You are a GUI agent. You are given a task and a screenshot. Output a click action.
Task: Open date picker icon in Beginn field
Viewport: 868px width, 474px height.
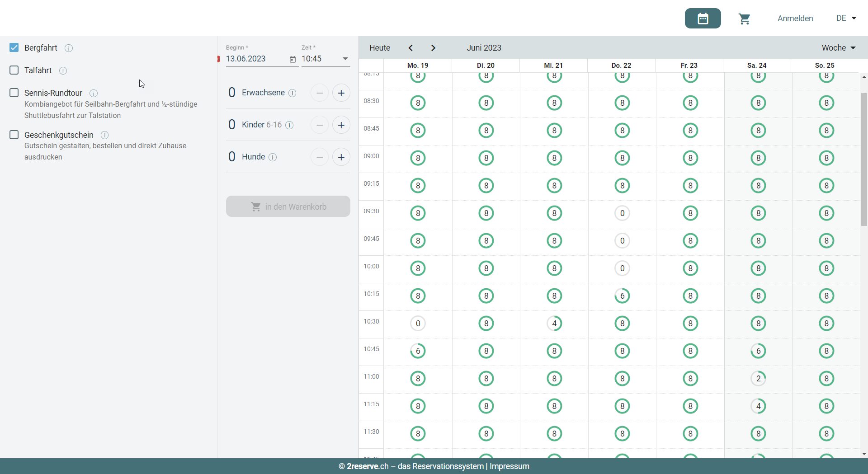coord(292,59)
